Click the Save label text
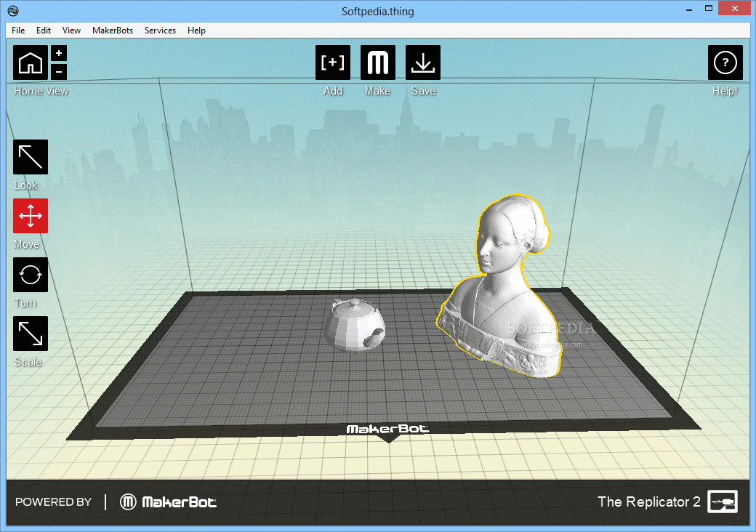The image size is (756, 532). (x=423, y=91)
